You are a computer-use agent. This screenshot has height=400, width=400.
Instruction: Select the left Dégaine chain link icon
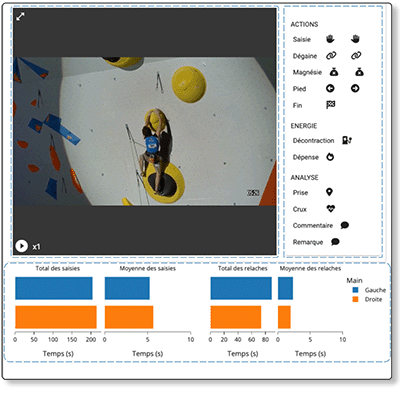(331, 55)
